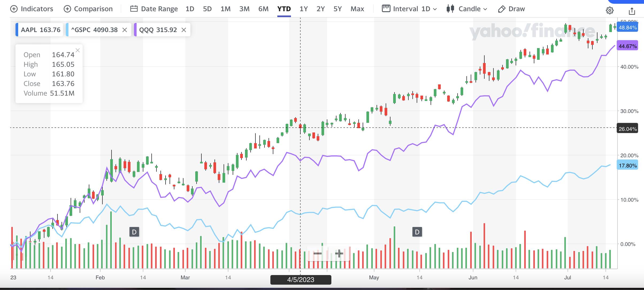Expand the Candle chart type dropdown
This screenshot has width=644, height=290.
[x=467, y=9]
